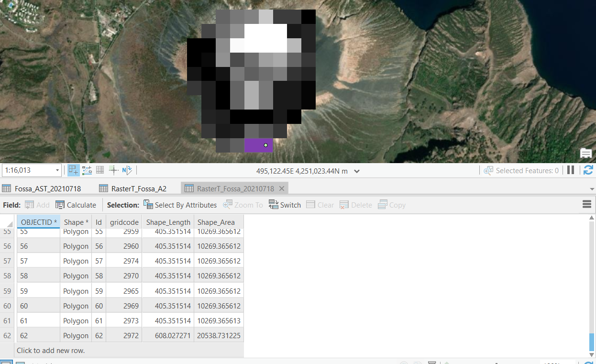Open Select By Attributes dialog
The width and height of the screenshot is (596, 364).
(180, 205)
